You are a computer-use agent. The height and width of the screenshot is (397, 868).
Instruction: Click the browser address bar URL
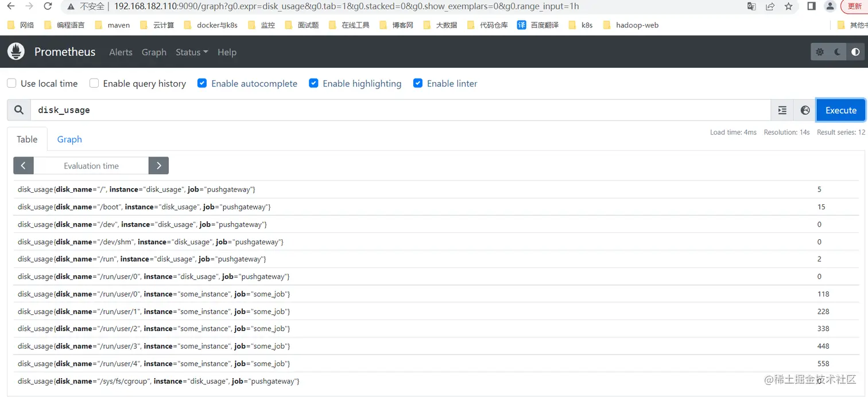pos(346,6)
